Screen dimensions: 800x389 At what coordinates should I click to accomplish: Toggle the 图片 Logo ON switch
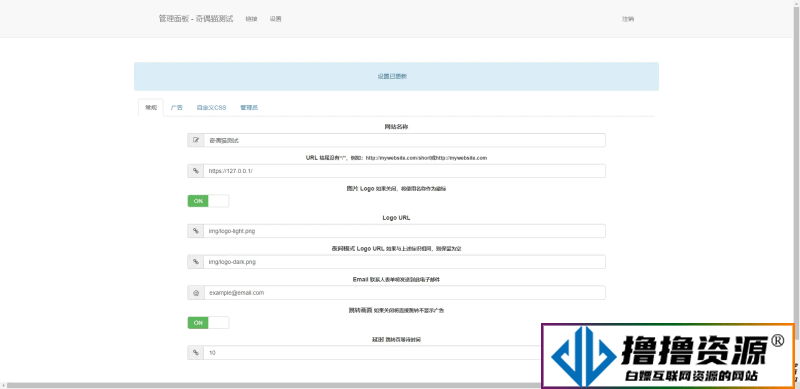click(x=208, y=201)
